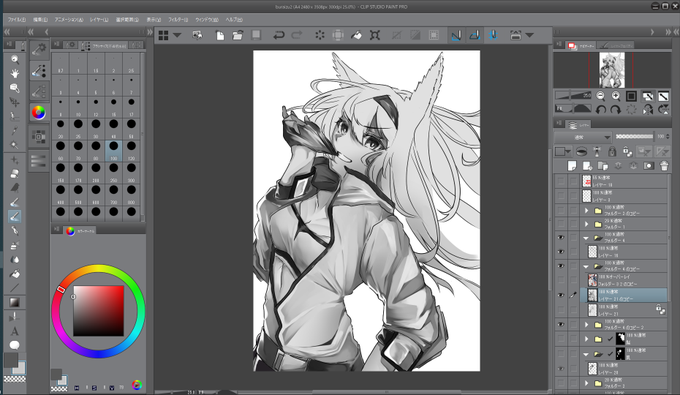
Task: Toggle Snap to grid in the command bar
Action: click(493, 35)
